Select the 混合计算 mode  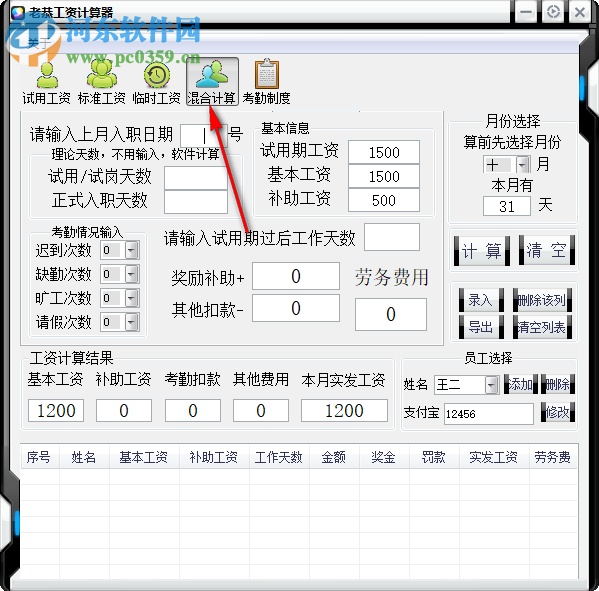(212, 82)
